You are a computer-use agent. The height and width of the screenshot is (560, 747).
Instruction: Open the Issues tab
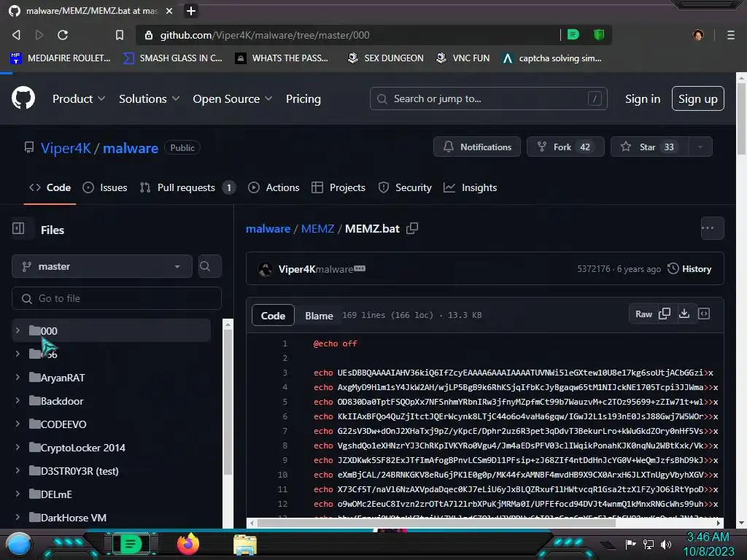click(x=105, y=187)
